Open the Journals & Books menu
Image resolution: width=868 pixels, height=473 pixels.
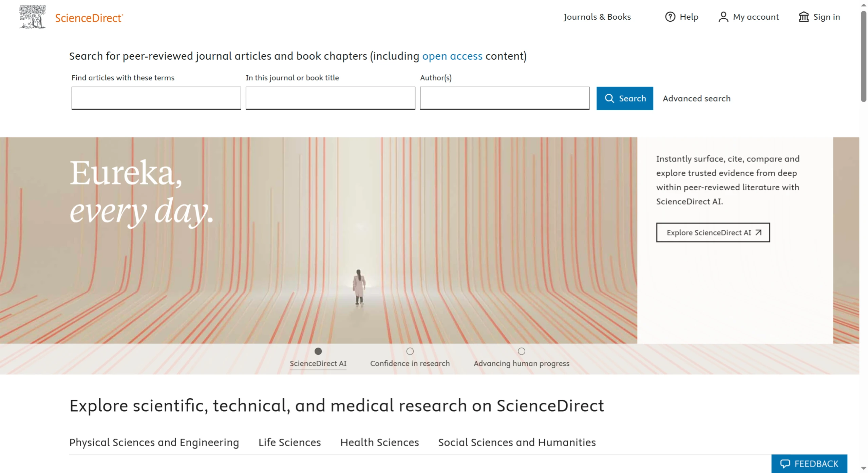pyautogui.click(x=597, y=17)
